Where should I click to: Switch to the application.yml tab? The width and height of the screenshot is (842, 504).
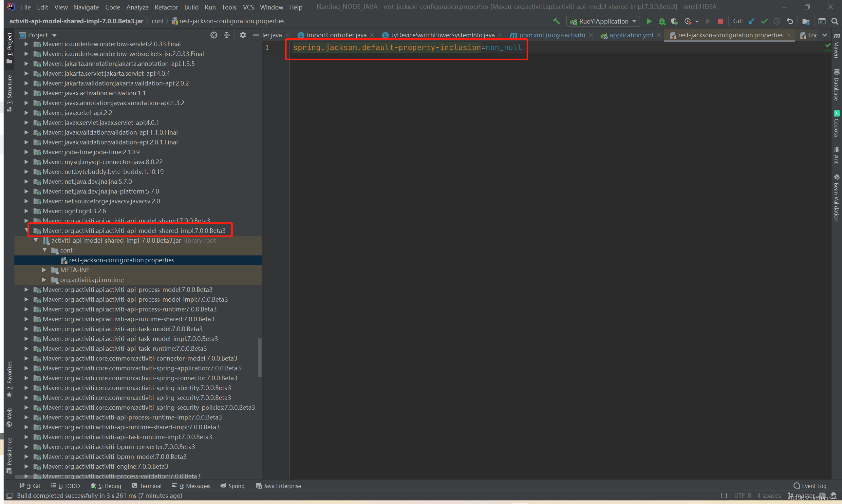pyautogui.click(x=631, y=35)
